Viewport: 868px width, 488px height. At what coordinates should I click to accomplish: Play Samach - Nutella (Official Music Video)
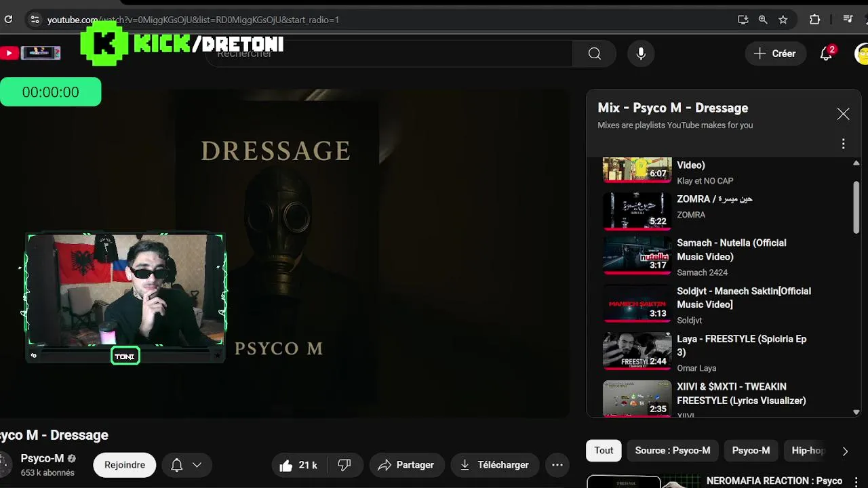tap(732, 249)
